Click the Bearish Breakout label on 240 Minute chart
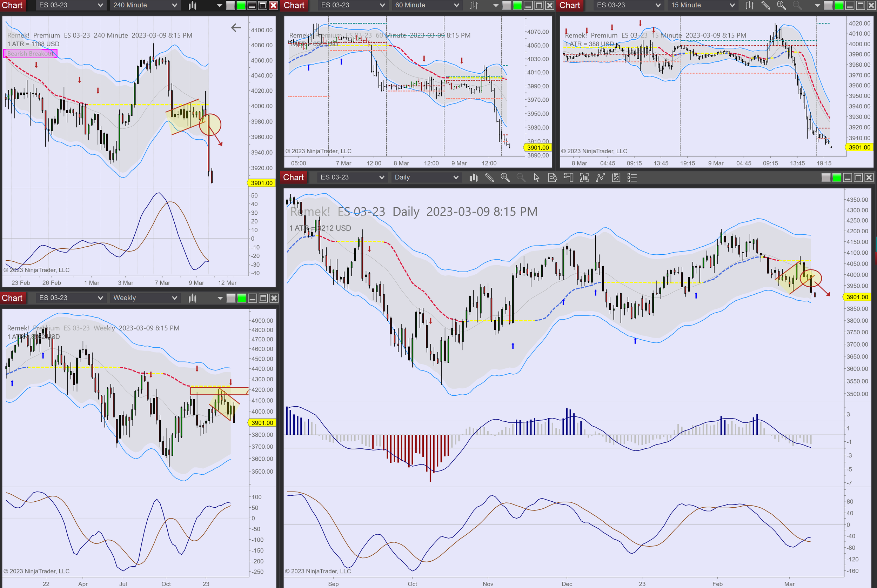 [31, 54]
